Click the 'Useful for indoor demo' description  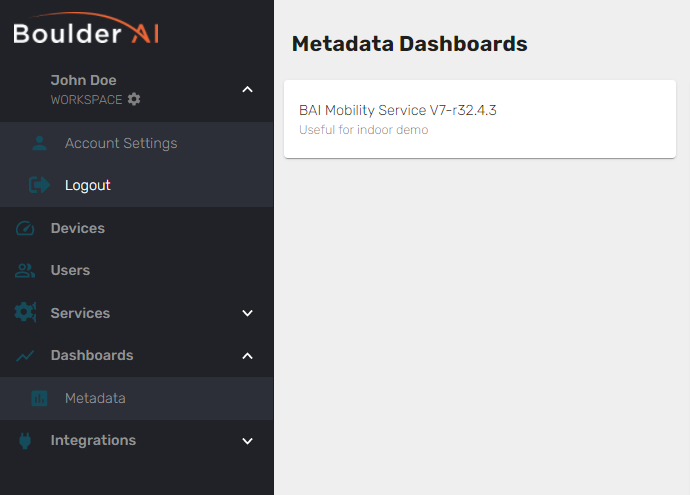click(363, 130)
